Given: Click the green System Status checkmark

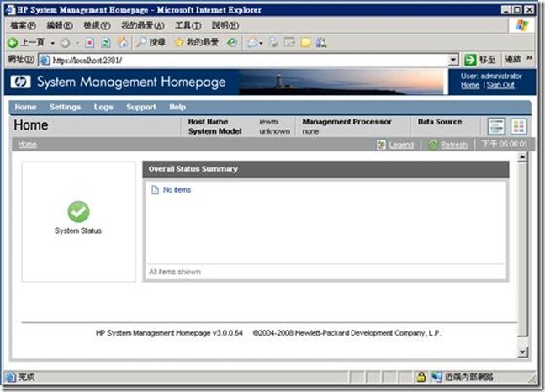Looking at the screenshot, I should point(78,212).
